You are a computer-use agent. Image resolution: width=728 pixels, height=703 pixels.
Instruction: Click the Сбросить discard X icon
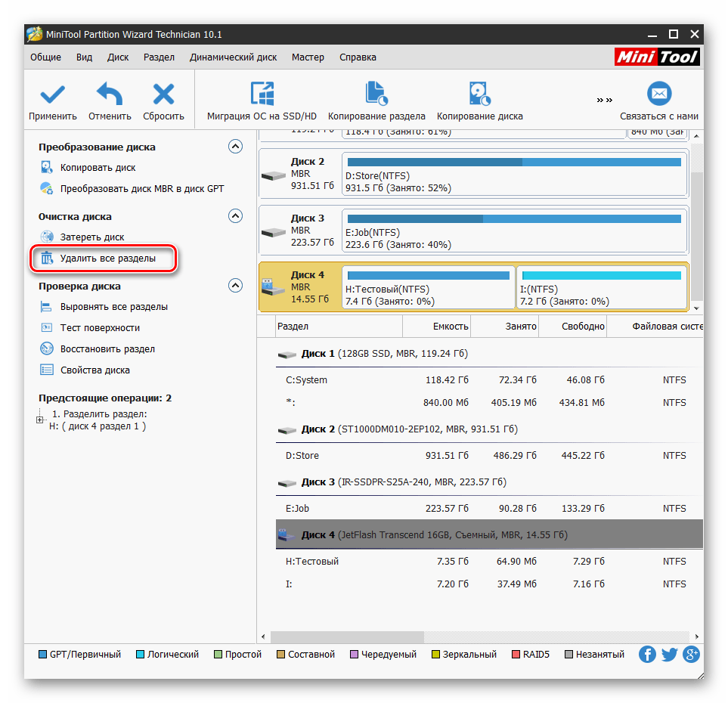tap(163, 94)
